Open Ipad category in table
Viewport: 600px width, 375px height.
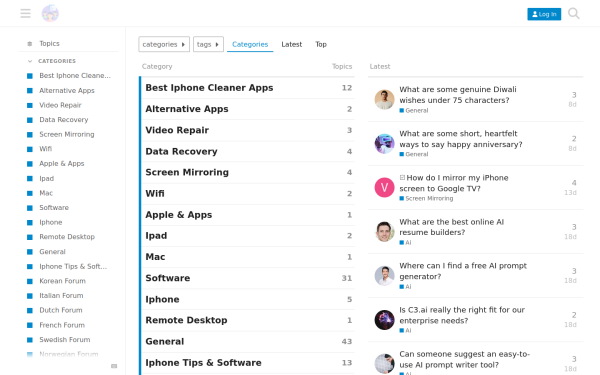coord(156,236)
